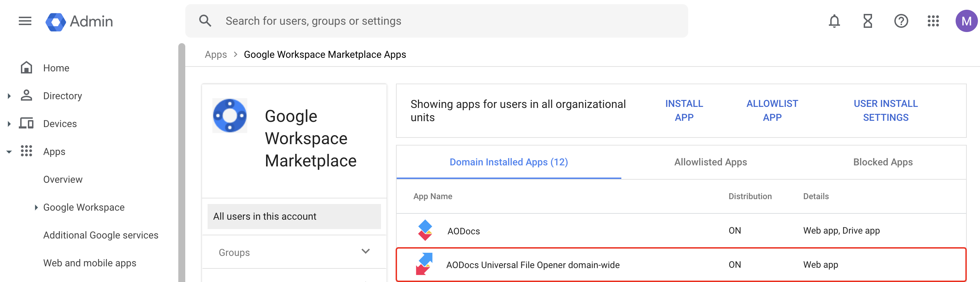
Task: Click USER INSTALL SETTINGS button
Action: 886,110
